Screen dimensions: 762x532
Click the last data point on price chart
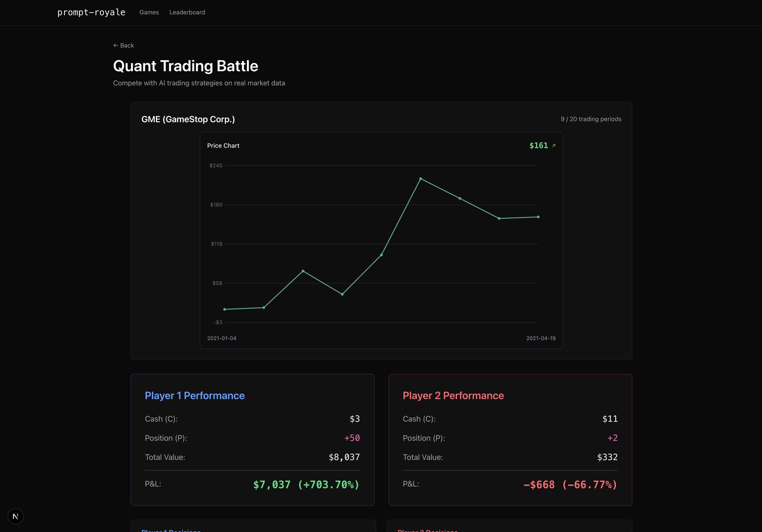(538, 217)
